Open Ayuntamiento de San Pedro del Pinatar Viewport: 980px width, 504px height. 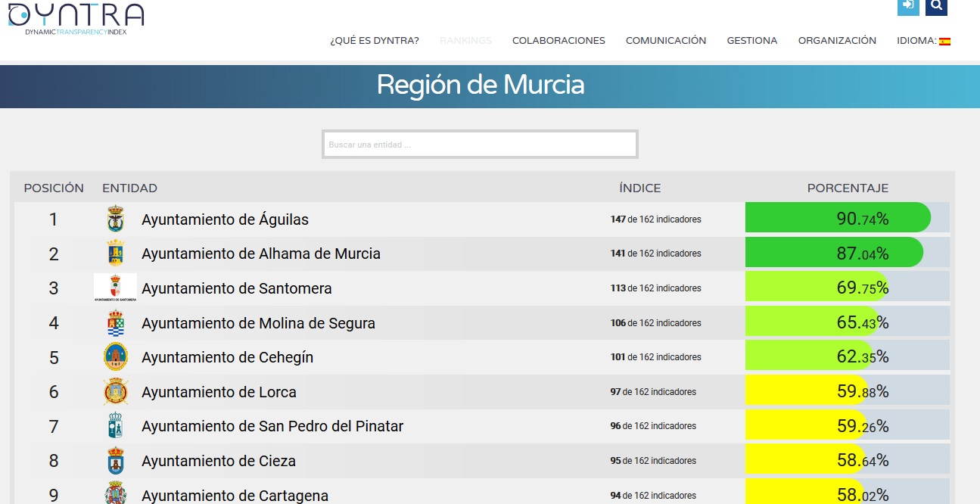click(272, 427)
